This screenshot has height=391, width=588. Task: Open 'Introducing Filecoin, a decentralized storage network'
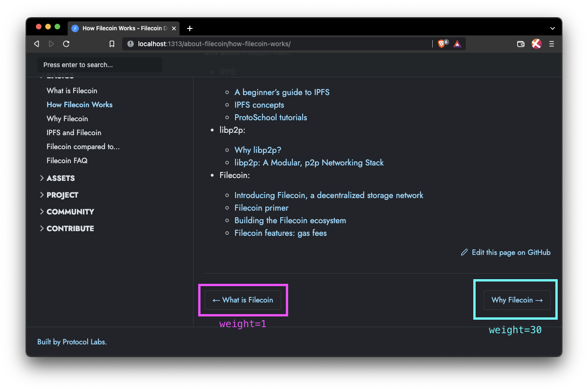click(329, 195)
